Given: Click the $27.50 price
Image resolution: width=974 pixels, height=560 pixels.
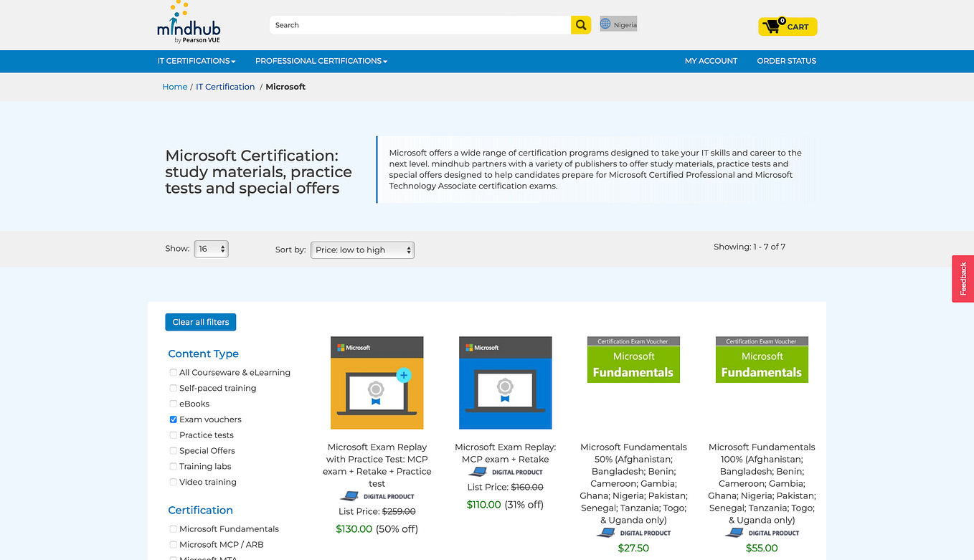Looking at the screenshot, I should coord(633,549).
